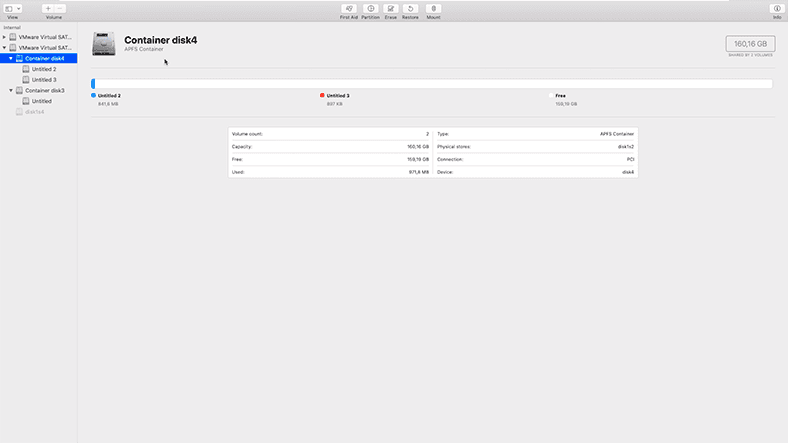Image resolution: width=788 pixels, height=443 pixels.
Task: Click the Mount toolbar icon
Action: (x=434, y=9)
